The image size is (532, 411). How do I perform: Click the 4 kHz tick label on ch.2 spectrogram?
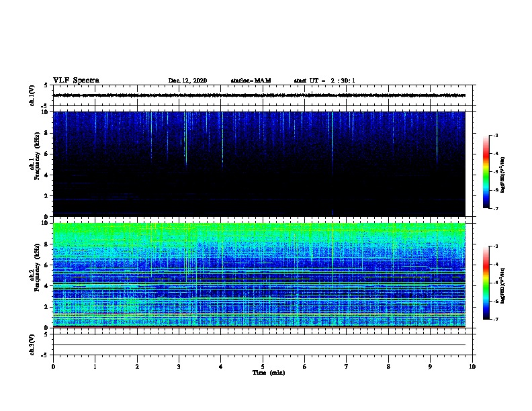46,286
